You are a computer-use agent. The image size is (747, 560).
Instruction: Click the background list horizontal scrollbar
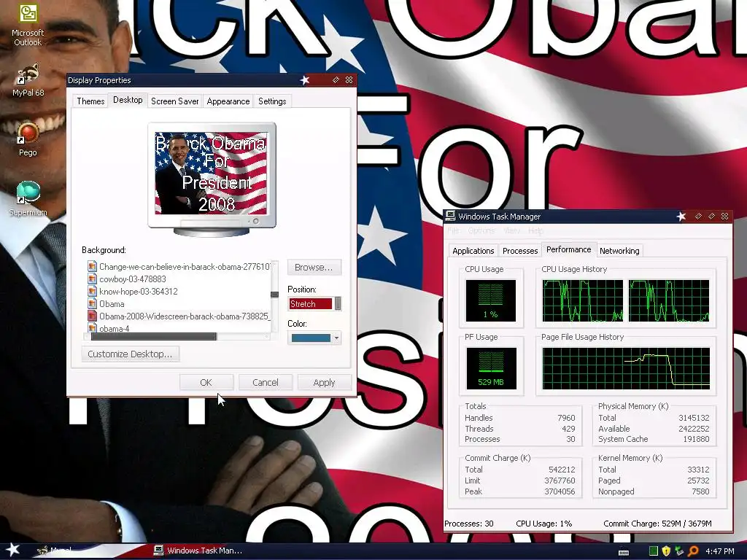click(x=153, y=337)
